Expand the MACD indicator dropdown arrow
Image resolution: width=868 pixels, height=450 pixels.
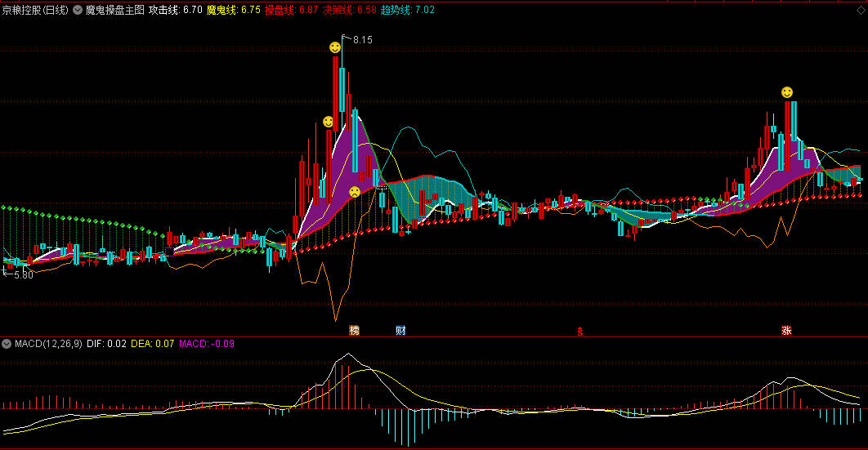7,344
